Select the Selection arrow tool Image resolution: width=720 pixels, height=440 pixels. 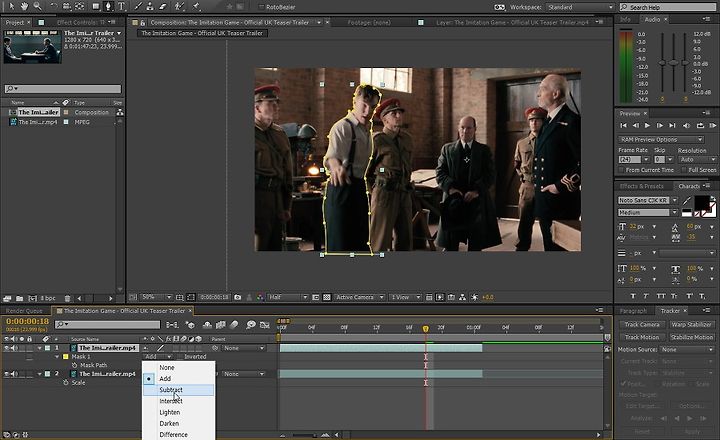coord(11,6)
